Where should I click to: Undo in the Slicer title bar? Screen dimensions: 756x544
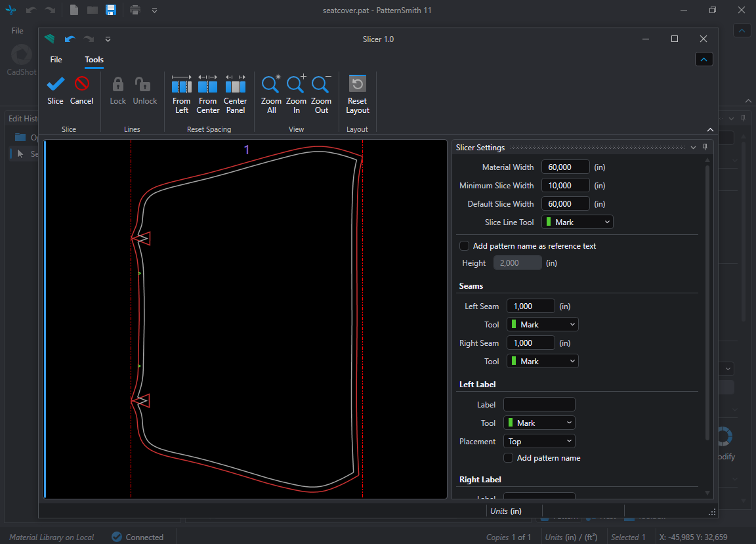70,39
